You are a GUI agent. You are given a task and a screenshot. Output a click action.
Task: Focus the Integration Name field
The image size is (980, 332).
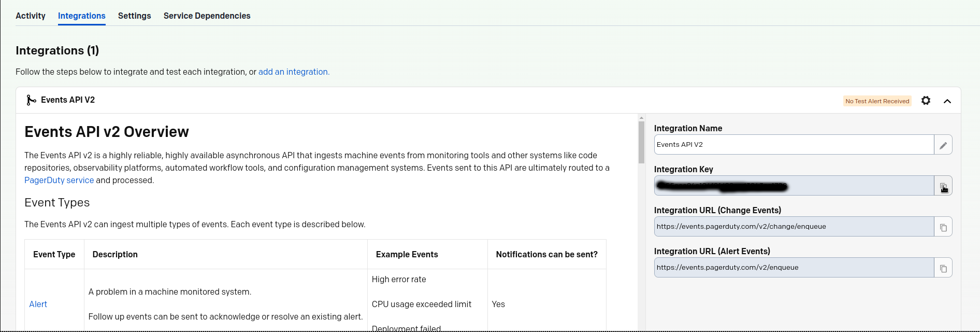coord(794,145)
